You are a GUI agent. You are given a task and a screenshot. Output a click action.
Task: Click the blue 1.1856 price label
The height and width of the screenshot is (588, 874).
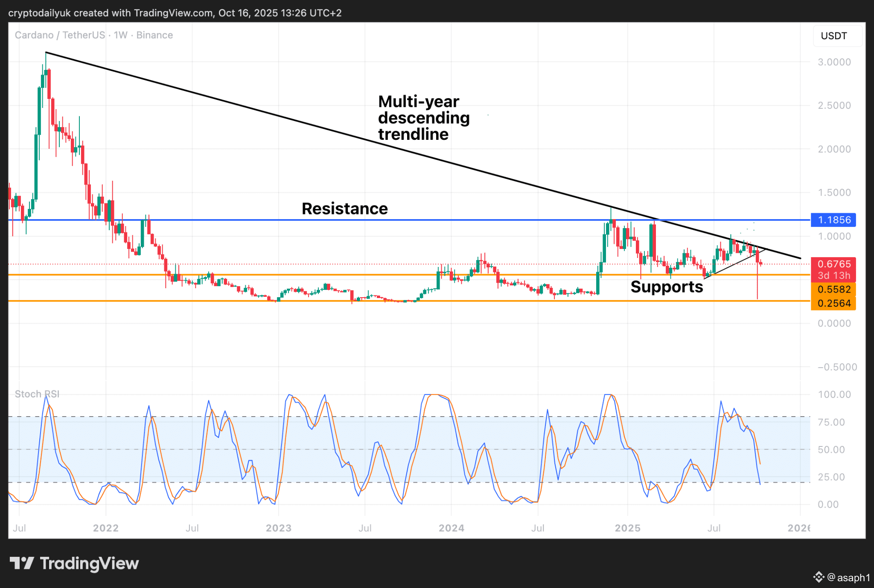click(833, 220)
